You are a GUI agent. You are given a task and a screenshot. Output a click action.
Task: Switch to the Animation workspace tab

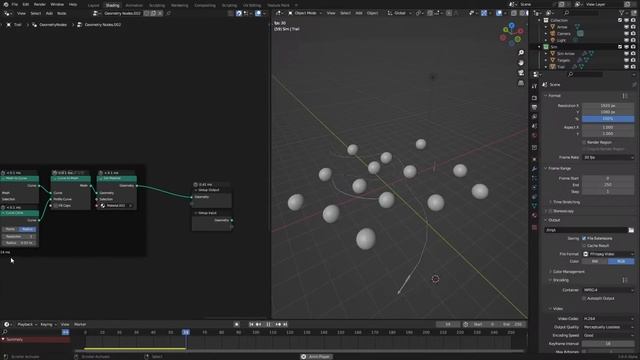pos(134,5)
